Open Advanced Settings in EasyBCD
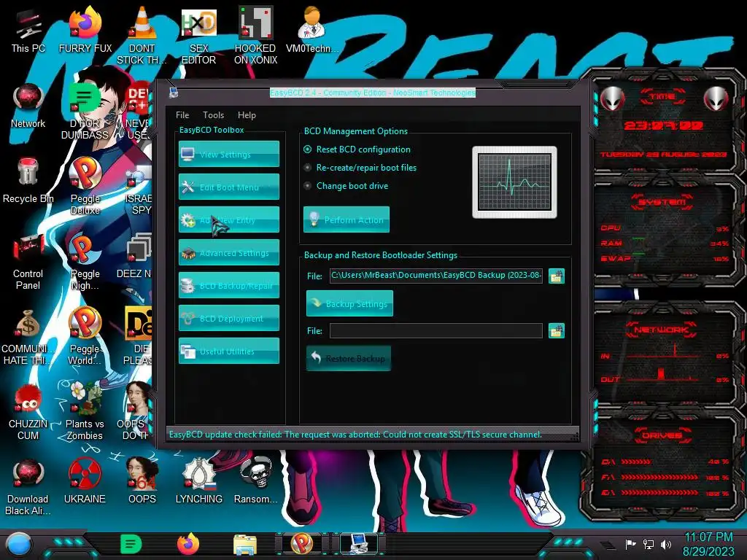This screenshot has width=747, height=560. (228, 252)
